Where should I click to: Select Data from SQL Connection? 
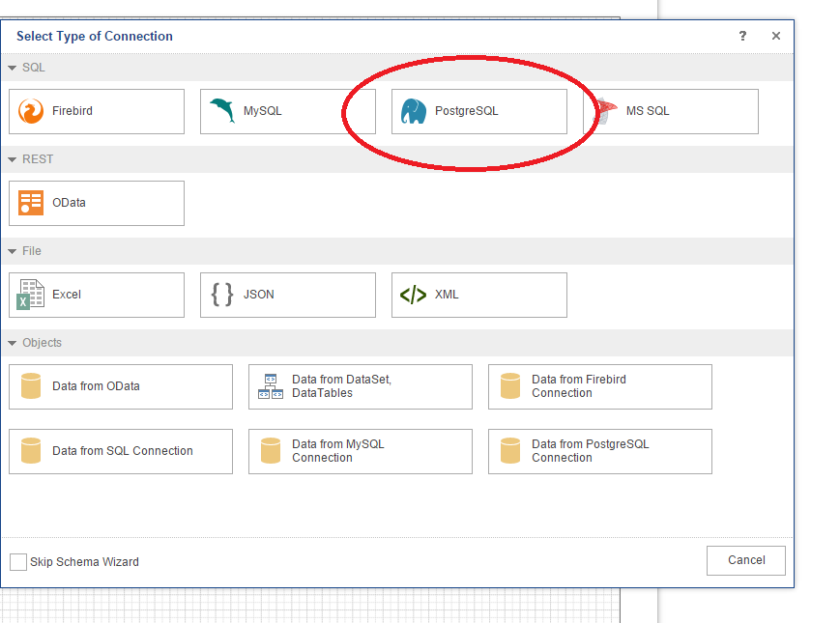click(x=121, y=451)
